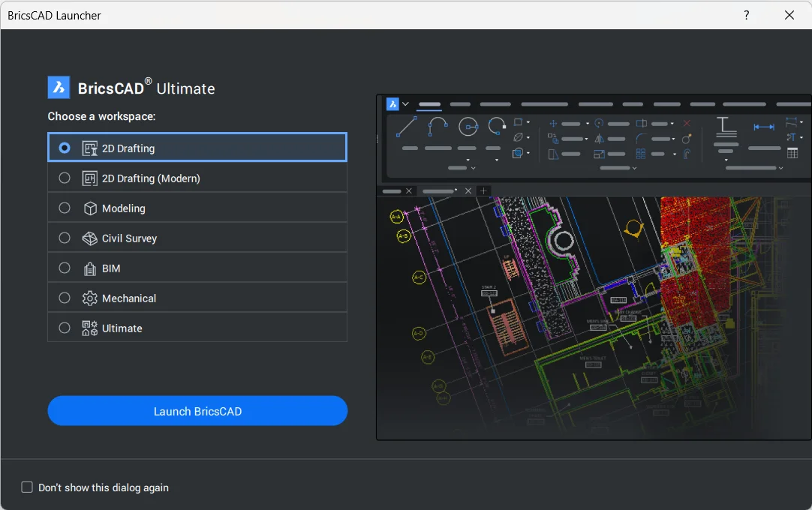
Task: Click the plus new-tab button in preview
Action: 483,191
